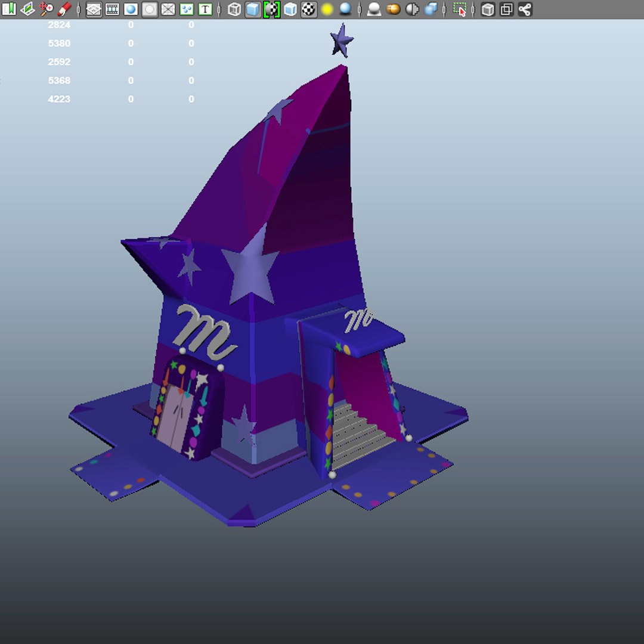
Task: Select the 2D pan/zoom tool
Action: 45,9
